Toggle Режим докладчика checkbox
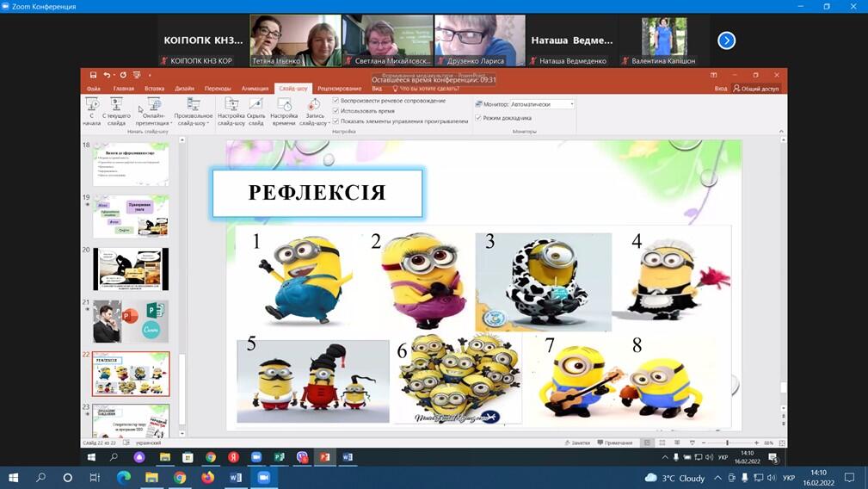The image size is (868, 489). click(477, 118)
